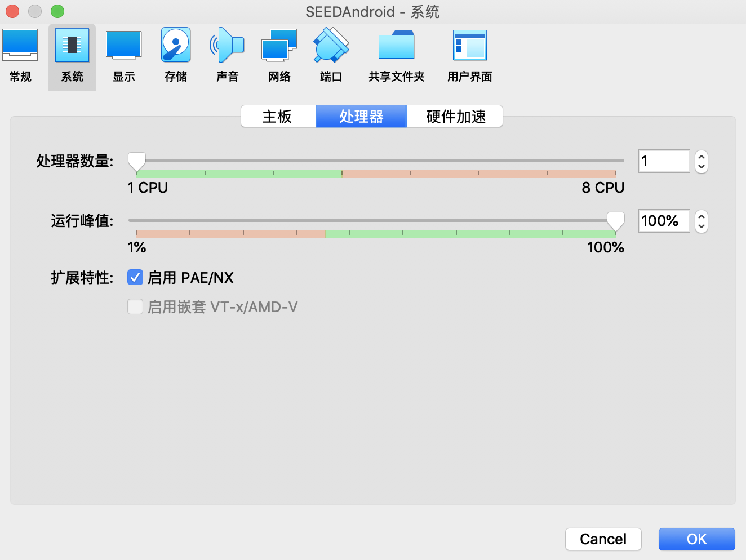
Task: Click the execution cap field showing 100%
Action: click(664, 221)
